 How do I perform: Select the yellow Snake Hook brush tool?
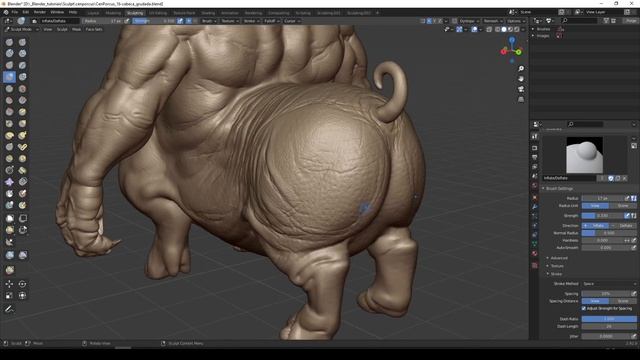22,135
